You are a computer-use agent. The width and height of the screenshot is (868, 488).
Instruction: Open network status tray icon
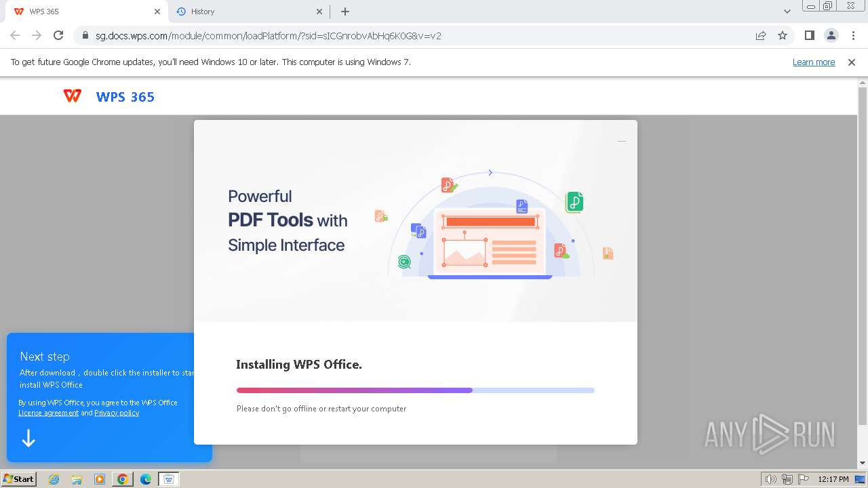click(787, 479)
